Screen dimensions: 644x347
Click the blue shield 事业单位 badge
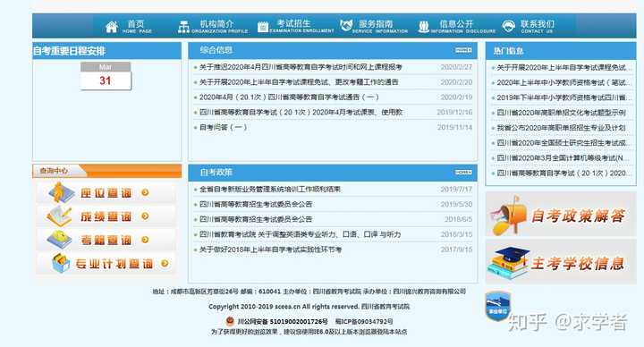(x=498, y=306)
